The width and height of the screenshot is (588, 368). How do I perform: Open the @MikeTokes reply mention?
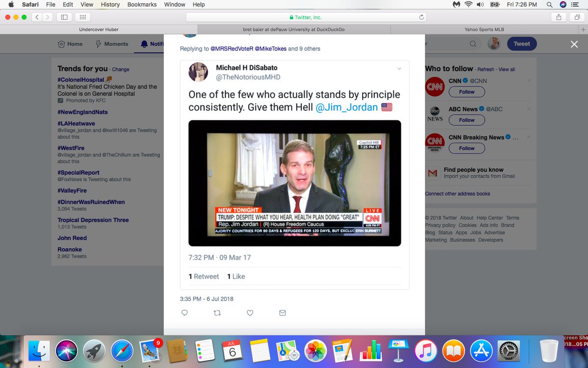pos(270,49)
